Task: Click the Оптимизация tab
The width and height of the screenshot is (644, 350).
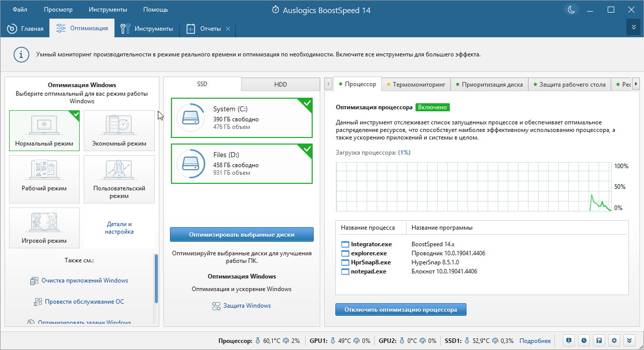Action: [x=82, y=28]
